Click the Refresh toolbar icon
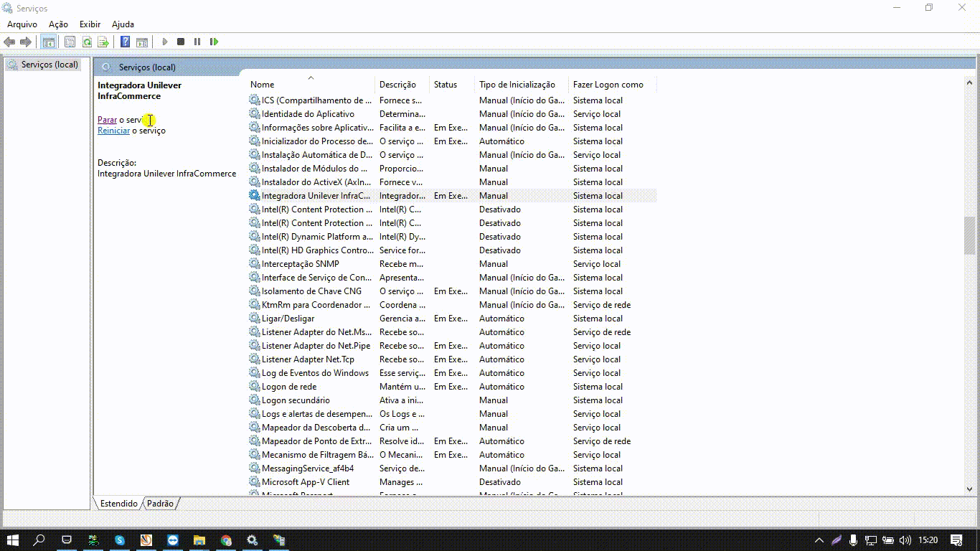This screenshot has width=980, height=551. (87, 42)
